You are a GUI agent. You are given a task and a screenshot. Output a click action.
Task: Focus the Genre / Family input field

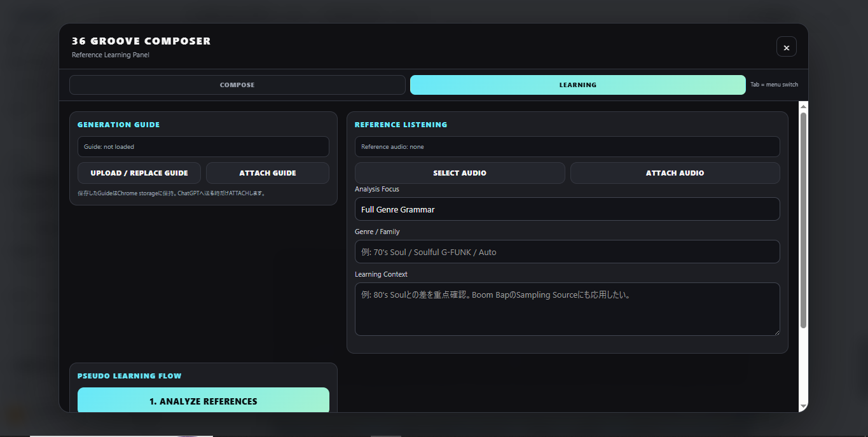click(567, 252)
